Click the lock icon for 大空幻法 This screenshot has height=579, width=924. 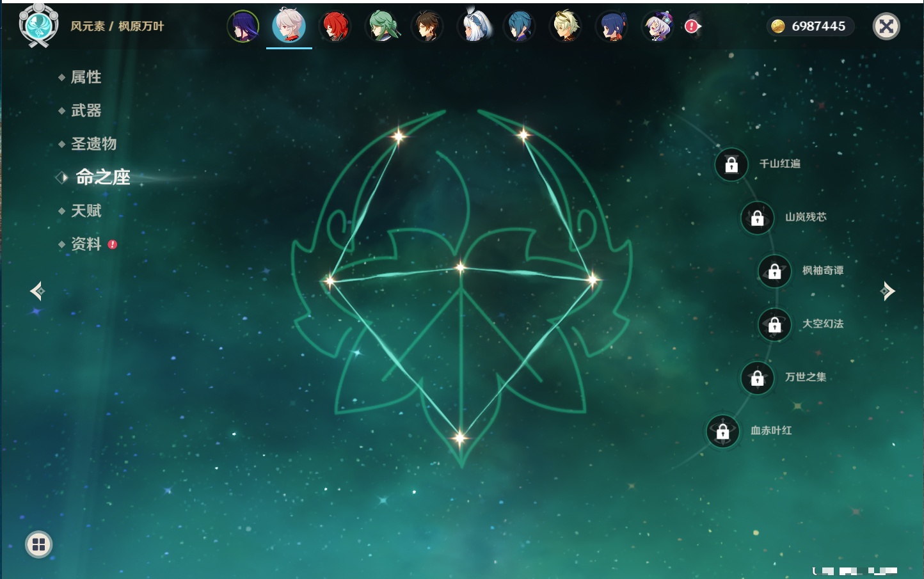coord(775,324)
